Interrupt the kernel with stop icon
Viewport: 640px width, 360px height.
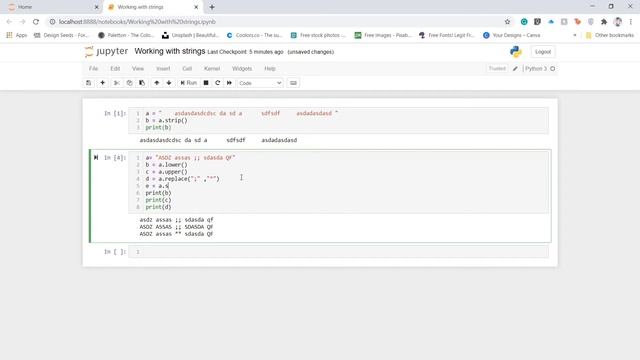point(206,83)
